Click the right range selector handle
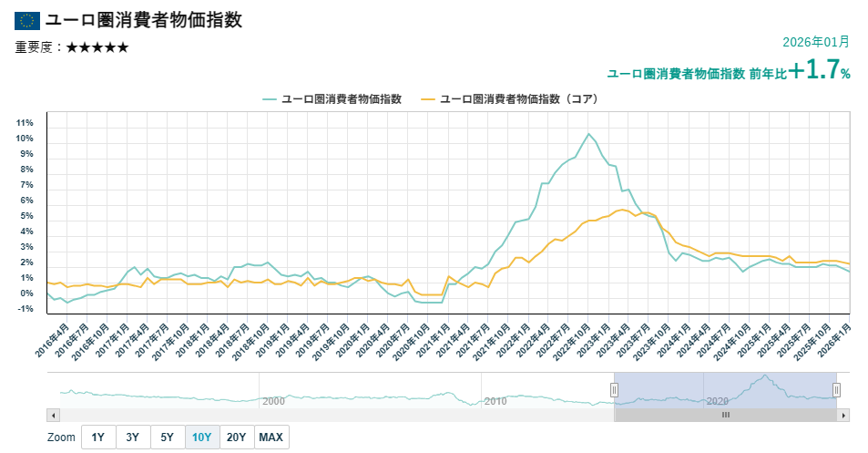This screenshot has height=453, width=868. (836, 390)
